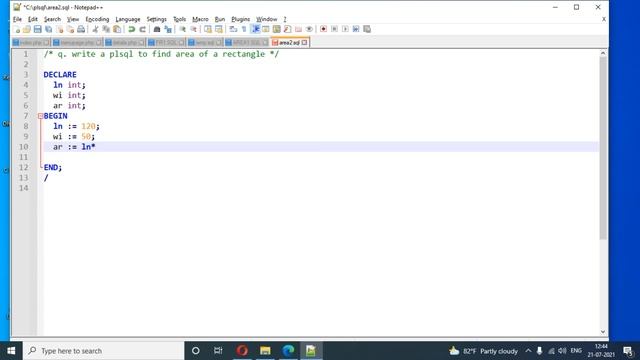Show hidden tray icons chevron
This screenshot has width=640, height=360.
coord(528,351)
